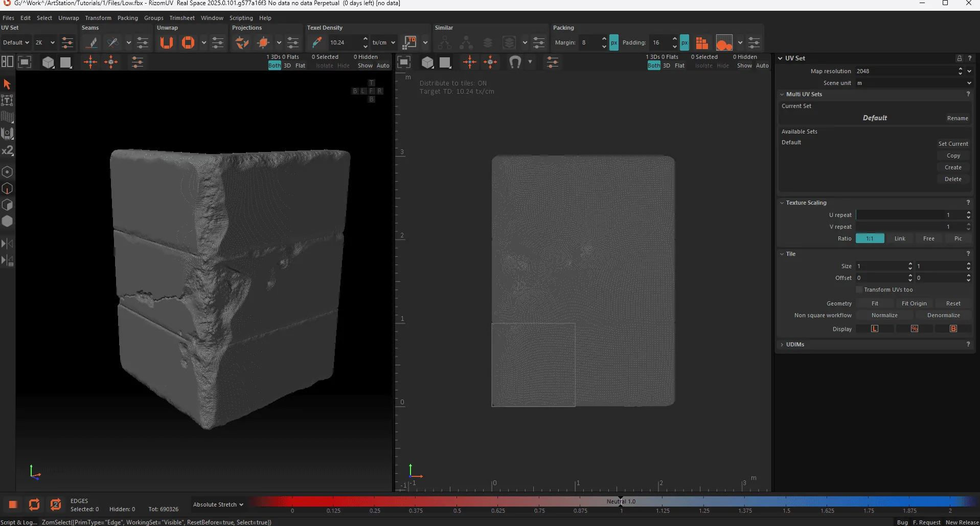
Task: Click the Normalize button
Action: coord(884,315)
